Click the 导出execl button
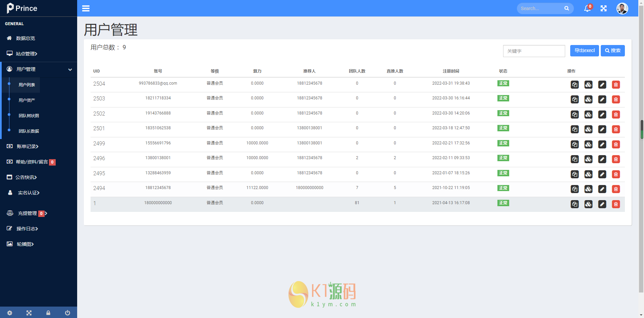This screenshot has height=318, width=644. [584, 51]
